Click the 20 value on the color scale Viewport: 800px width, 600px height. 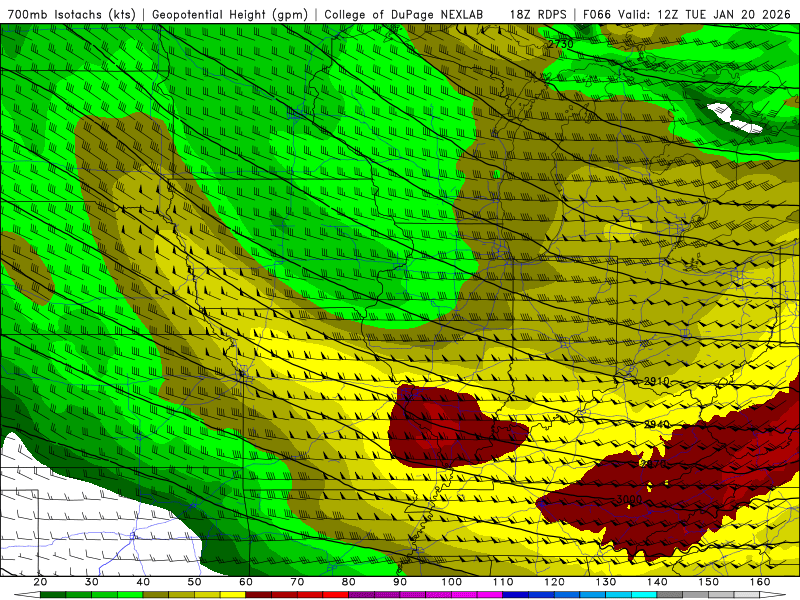pyautogui.click(x=40, y=582)
